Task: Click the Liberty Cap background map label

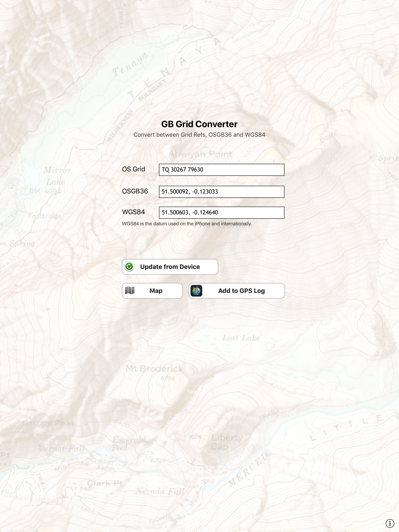Action: 226,442
